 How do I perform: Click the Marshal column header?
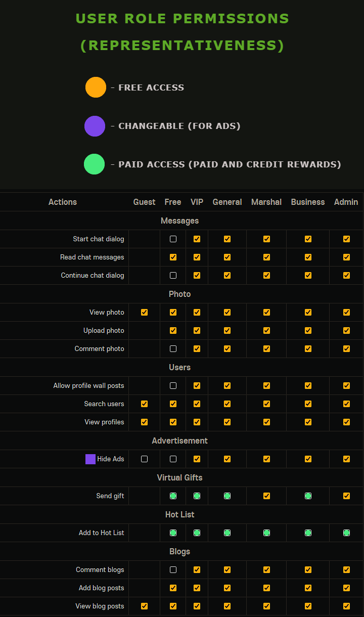pyautogui.click(x=266, y=202)
